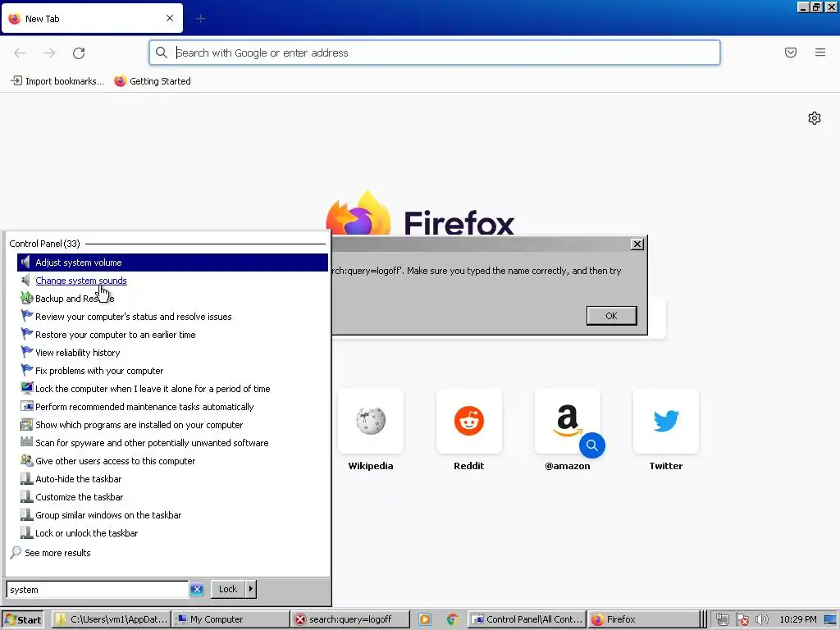Select Adjust system volume result
Viewport: 840px width, 630px height.
pos(172,262)
